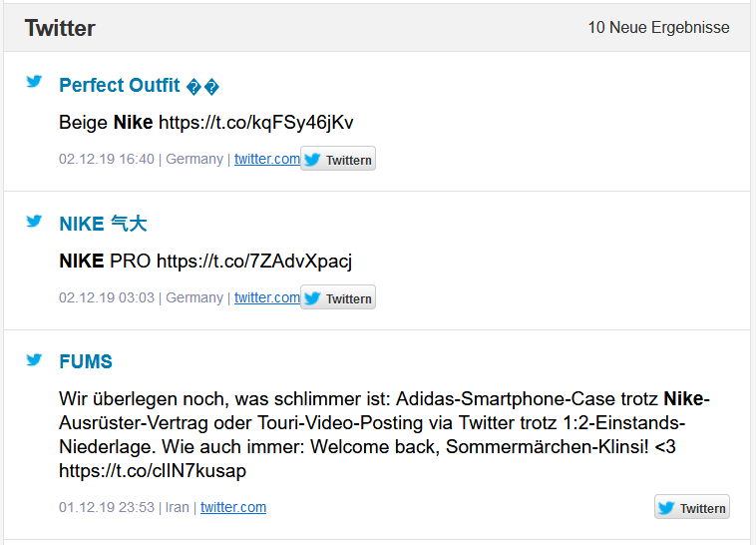Click the 10 Neue Ergebnisse label
This screenshot has width=756, height=545.
(658, 28)
